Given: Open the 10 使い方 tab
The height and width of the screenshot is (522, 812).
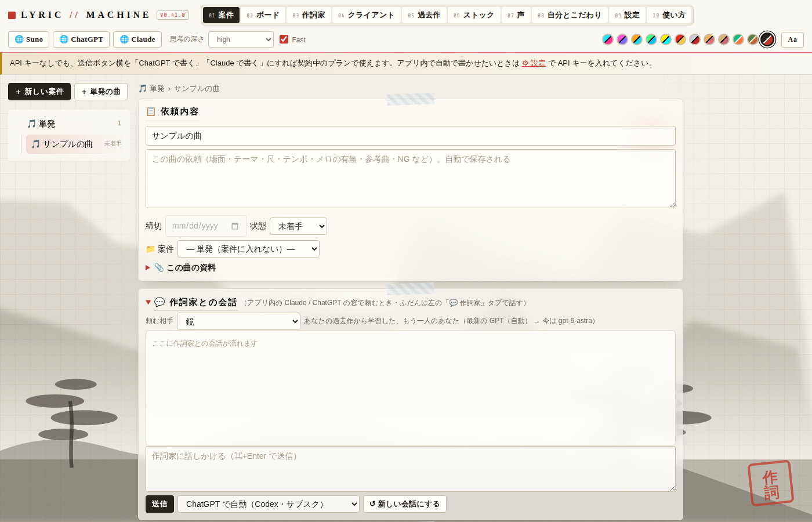Looking at the screenshot, I should 669,15.
